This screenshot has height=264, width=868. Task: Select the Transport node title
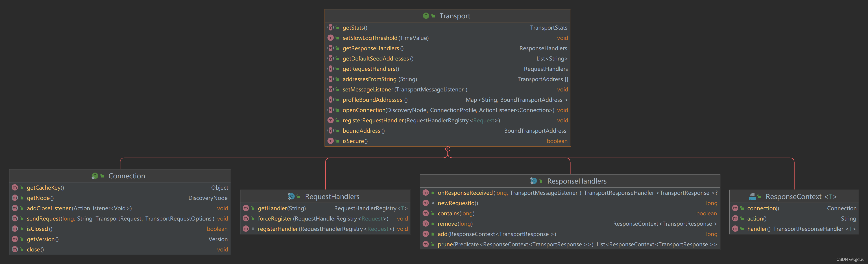coord(455,16)
